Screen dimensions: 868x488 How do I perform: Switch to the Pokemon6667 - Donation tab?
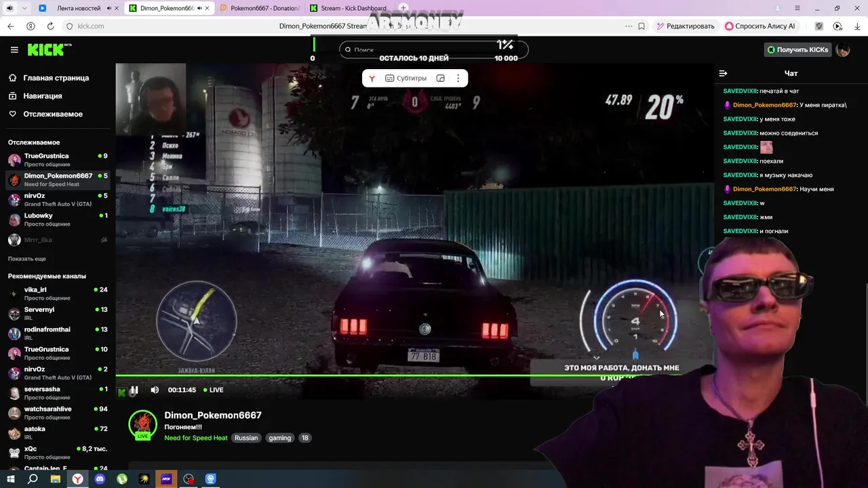[x=261, y=8]
